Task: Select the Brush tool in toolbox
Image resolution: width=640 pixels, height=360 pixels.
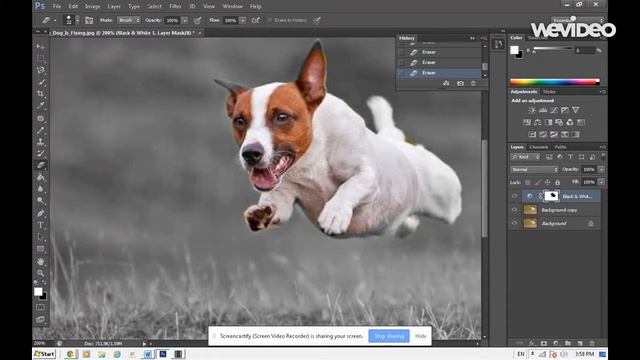Action: 40,130
